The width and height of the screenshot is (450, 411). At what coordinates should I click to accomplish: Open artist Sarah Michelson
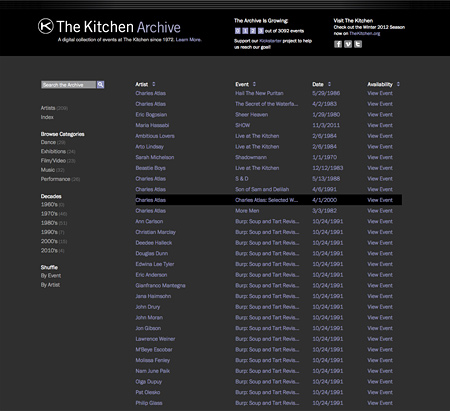[x=155, y=157]
